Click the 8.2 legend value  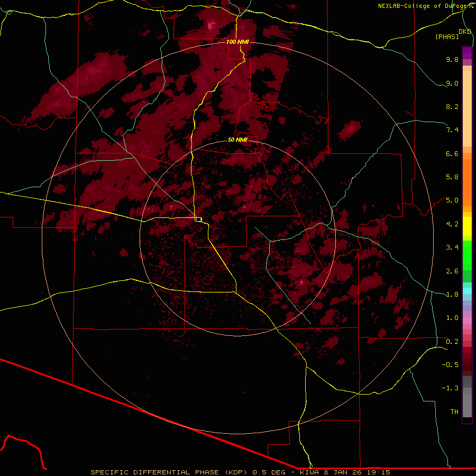tap(452, 106)
